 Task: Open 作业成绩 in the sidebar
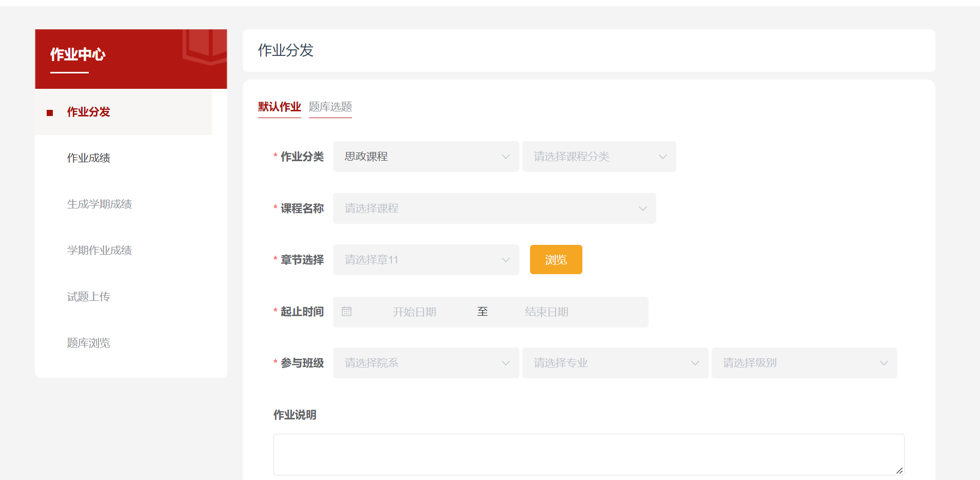[x=89, y=158]
